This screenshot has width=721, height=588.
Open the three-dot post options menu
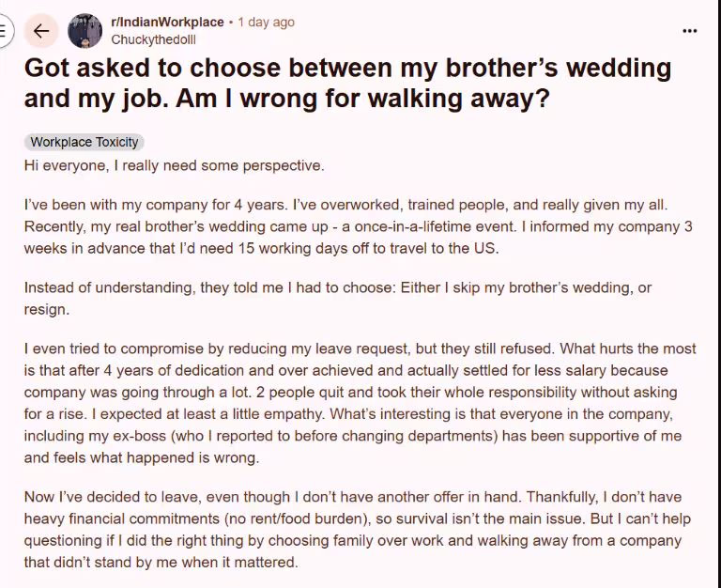click(690, 31)
